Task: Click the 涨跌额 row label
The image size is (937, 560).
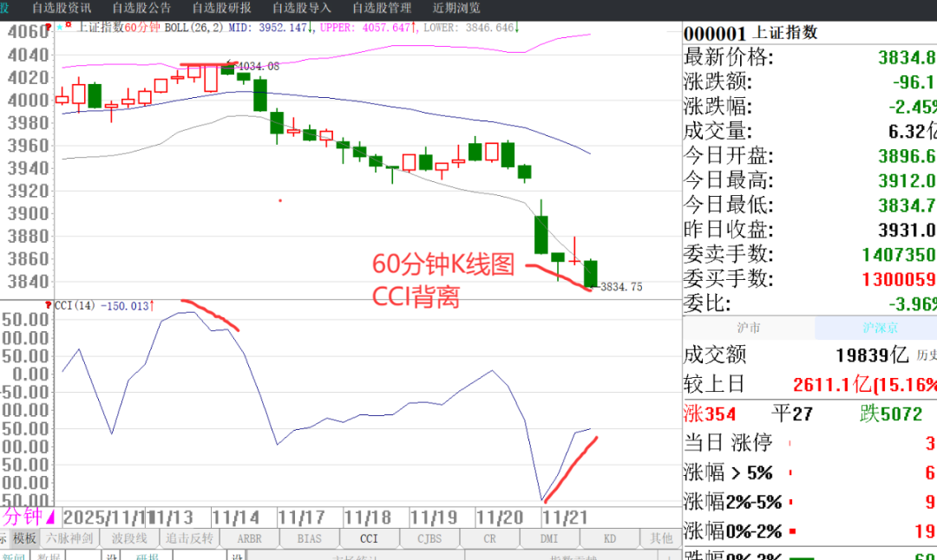Action: [717, 81]
